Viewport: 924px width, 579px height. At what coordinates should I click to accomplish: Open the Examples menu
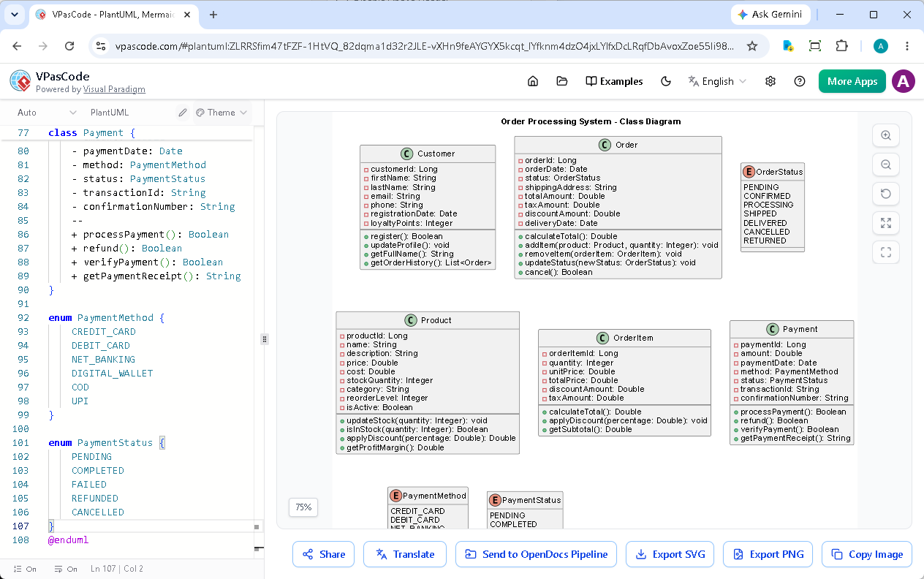click(614, 81)
